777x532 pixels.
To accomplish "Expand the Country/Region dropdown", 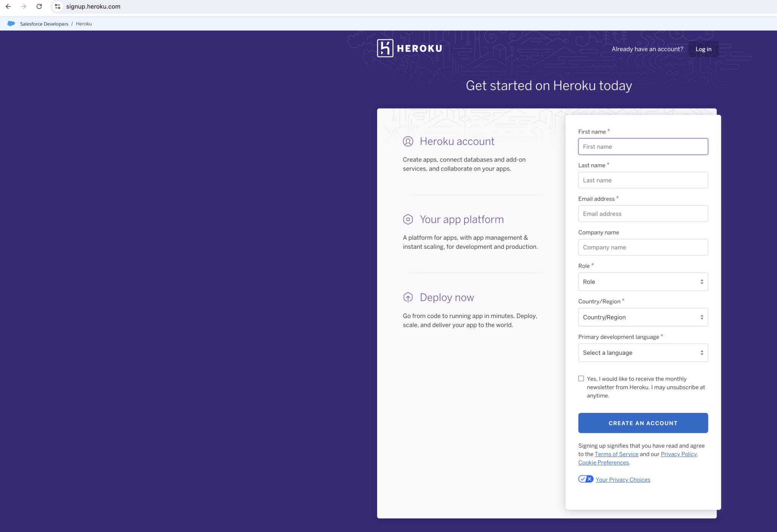I will (643, 317).
